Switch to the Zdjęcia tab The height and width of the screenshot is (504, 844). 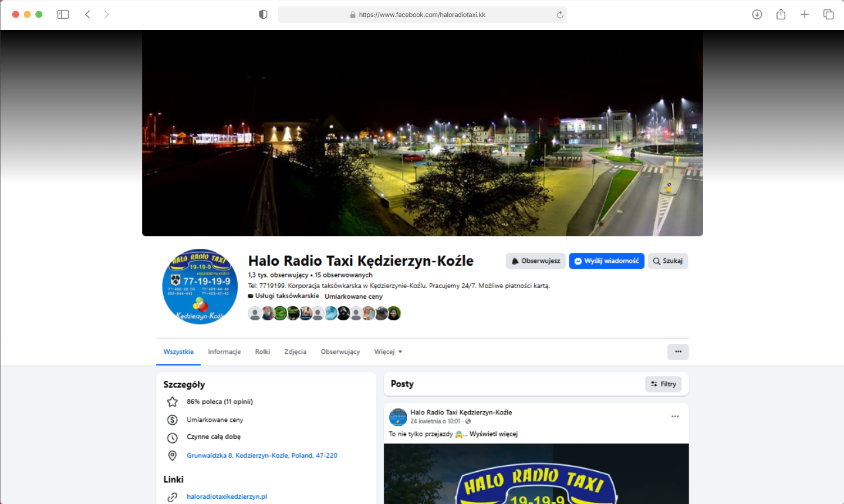point(295,352)
